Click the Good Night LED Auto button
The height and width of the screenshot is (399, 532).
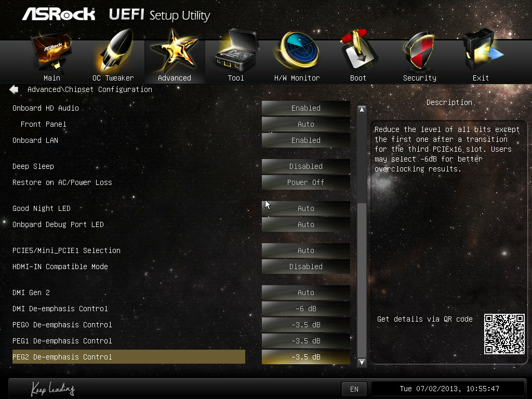(x=305, y=208)
